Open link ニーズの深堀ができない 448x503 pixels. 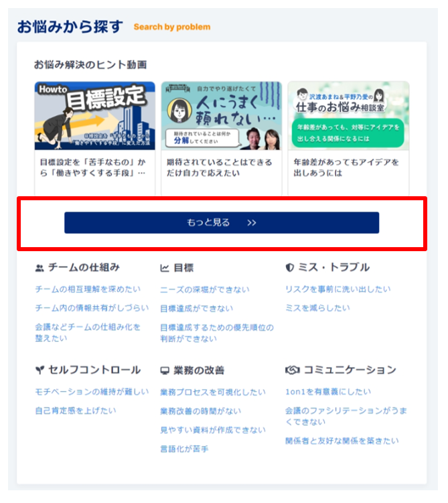[205, 289]
